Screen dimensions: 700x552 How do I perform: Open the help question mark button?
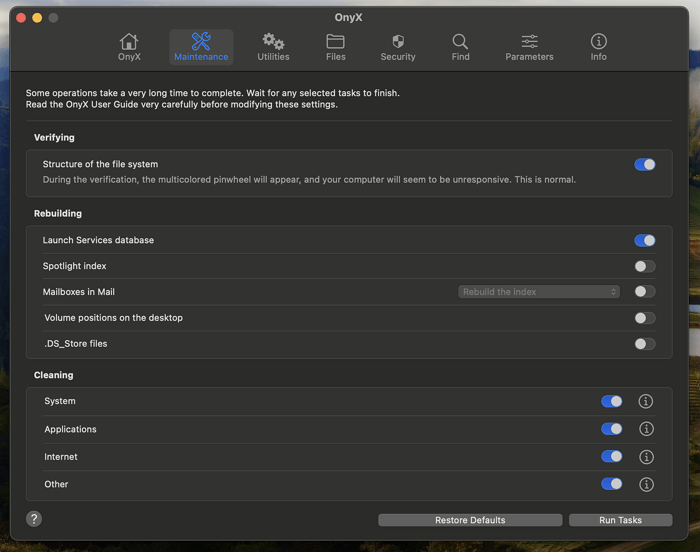tap(34, 519)
